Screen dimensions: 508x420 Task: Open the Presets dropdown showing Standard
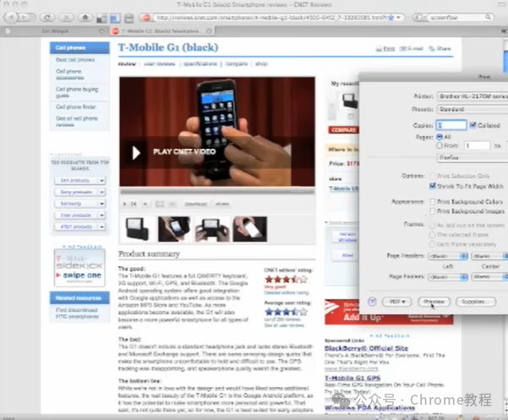[x=472, y=109]
